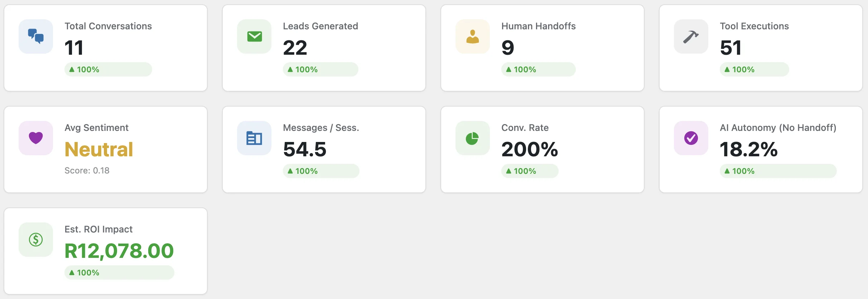Click the 100% badge under R12,078.00
The image size is (868, 299).
[119, 273]
